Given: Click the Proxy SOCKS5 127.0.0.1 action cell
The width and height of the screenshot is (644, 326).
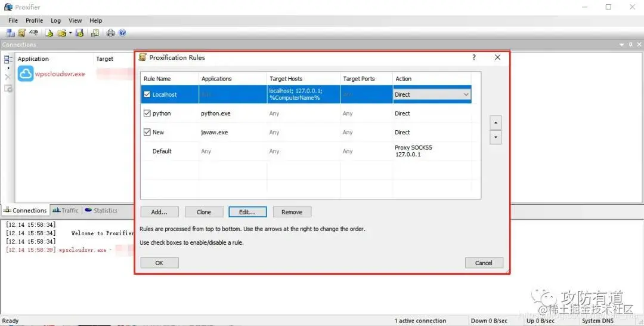Looking at the screenshot, I should (414, 151).
